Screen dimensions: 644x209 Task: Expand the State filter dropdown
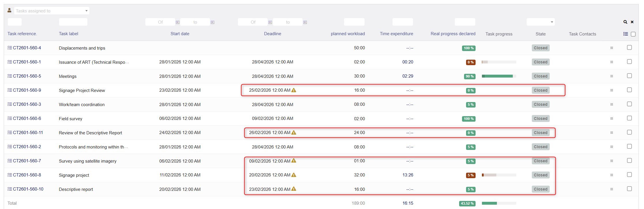(x=540, y=22)
